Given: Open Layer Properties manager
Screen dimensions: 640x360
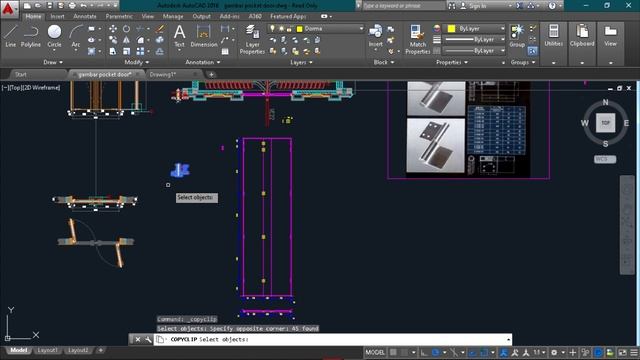Looking at the screenshot, I should 252,39.
